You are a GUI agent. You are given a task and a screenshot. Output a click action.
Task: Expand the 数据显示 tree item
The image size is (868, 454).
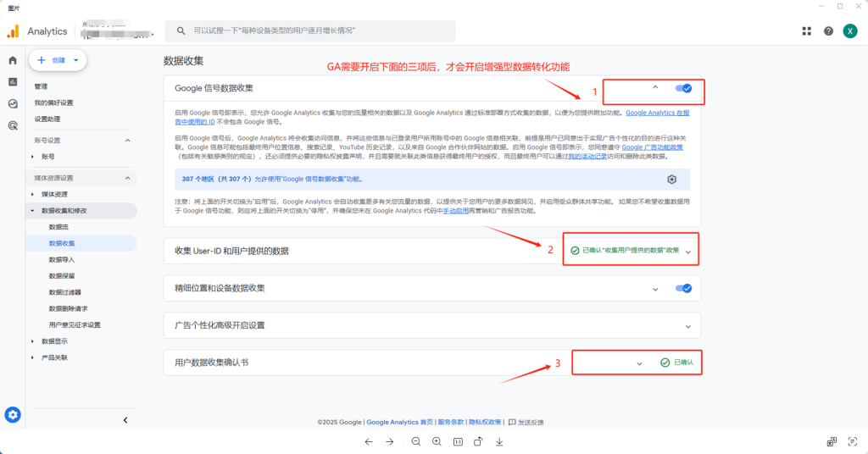(32, 341)
